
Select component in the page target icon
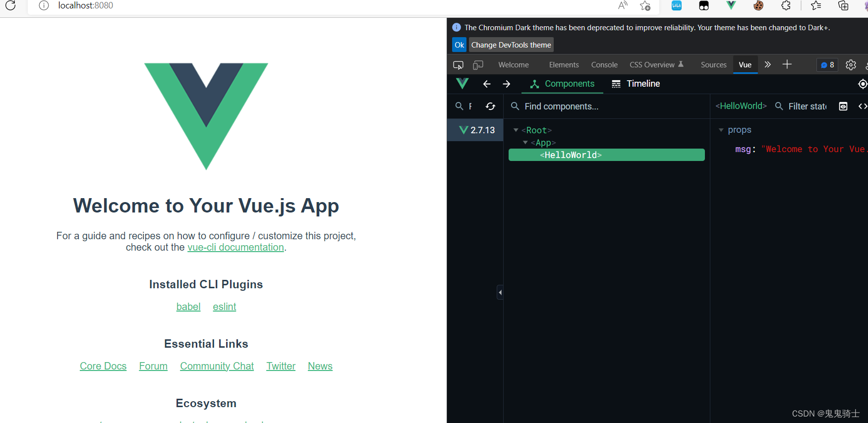(x=863, y=84)
